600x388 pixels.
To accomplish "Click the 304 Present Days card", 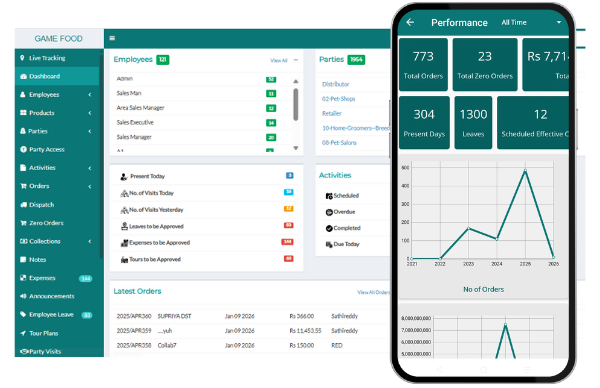I will tap(424, 122).
